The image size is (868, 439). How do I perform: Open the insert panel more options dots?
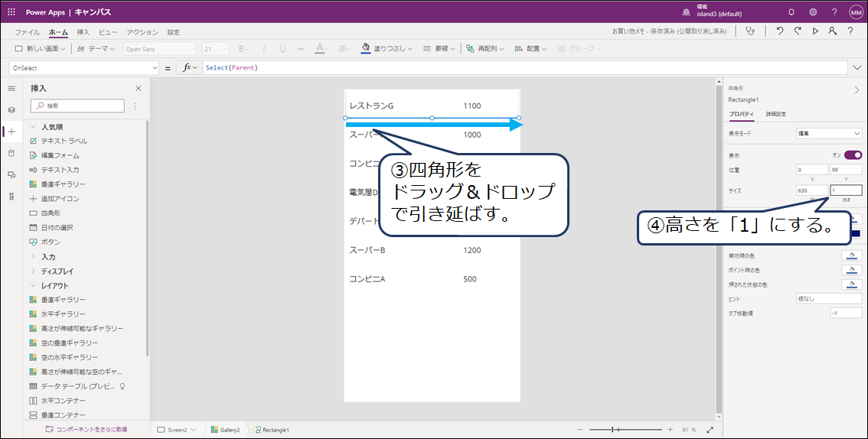click(135, 106)
